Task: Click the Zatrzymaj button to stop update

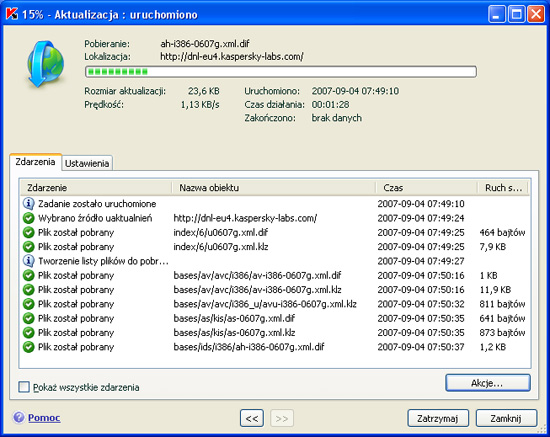Action: pyautogui.click(x=438, y=418)
